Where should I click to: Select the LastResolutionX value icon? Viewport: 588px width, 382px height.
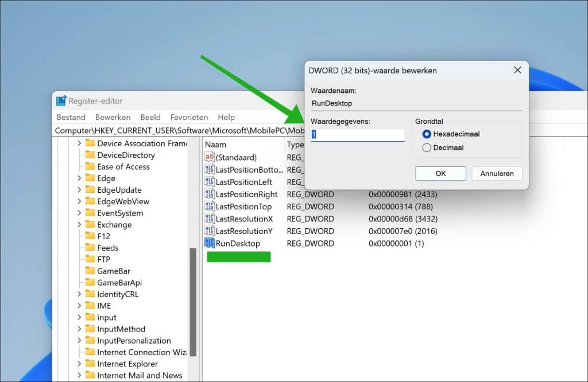click(x=209, y=219)
